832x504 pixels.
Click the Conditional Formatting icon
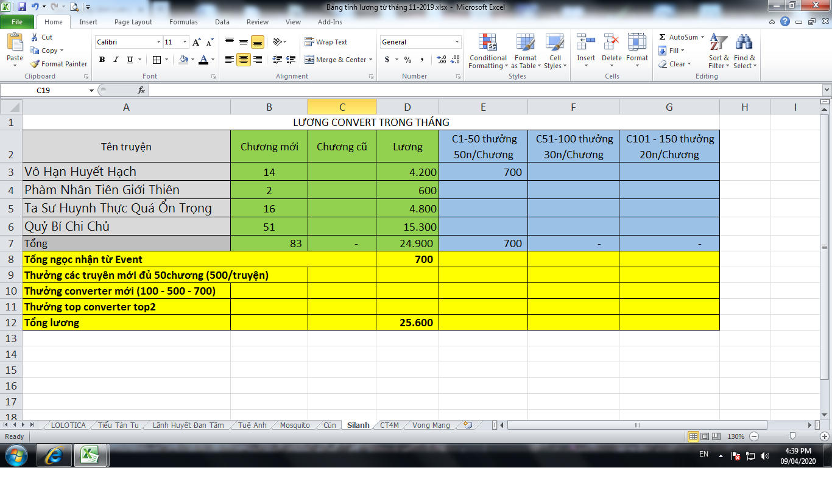[487, 44]
